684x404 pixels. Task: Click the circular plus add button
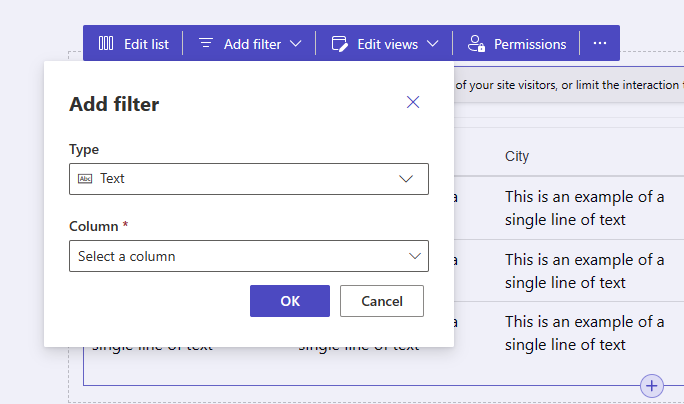click(x=652, y=385)
